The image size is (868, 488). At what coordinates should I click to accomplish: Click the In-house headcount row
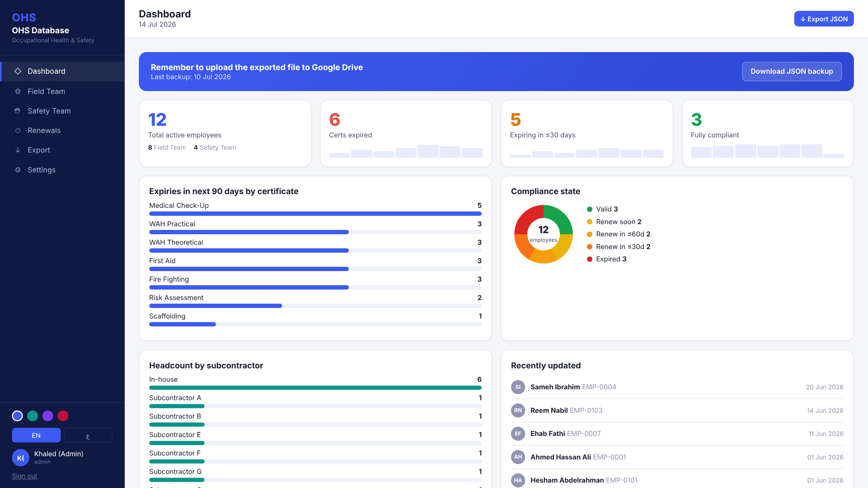pyautogui.click(x=315, y=383)
